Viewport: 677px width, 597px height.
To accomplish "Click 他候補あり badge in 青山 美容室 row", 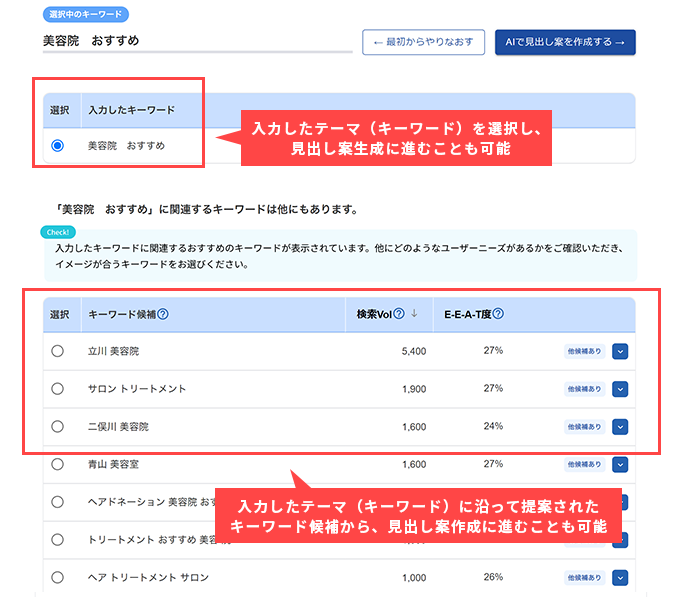I will (x=584, y=464).
